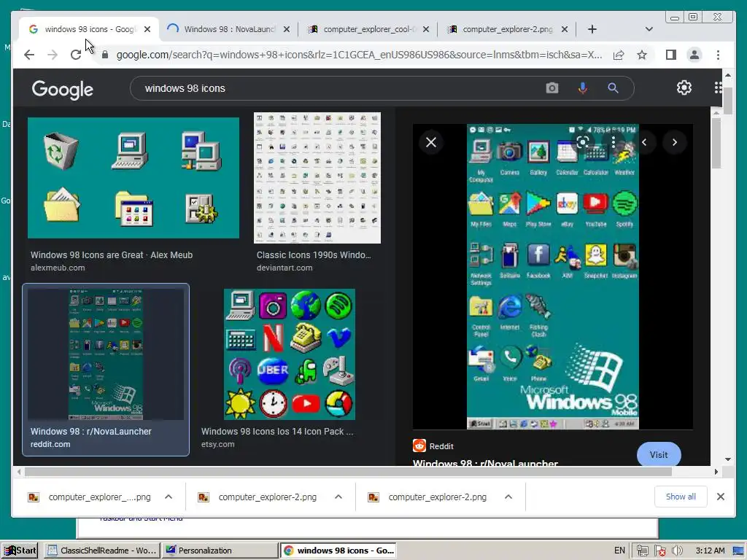747x560 pixels.
Task: Close the image preview panel
Action: [431, 142]
